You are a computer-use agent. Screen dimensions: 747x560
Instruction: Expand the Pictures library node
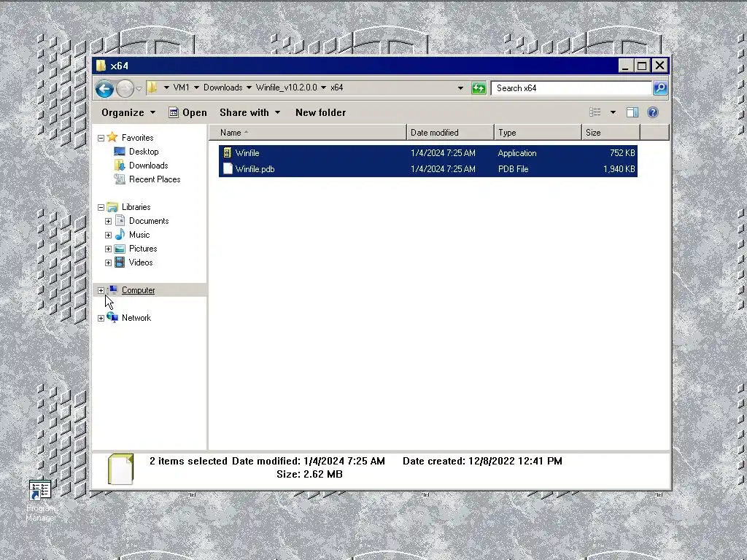coord(108,249)
